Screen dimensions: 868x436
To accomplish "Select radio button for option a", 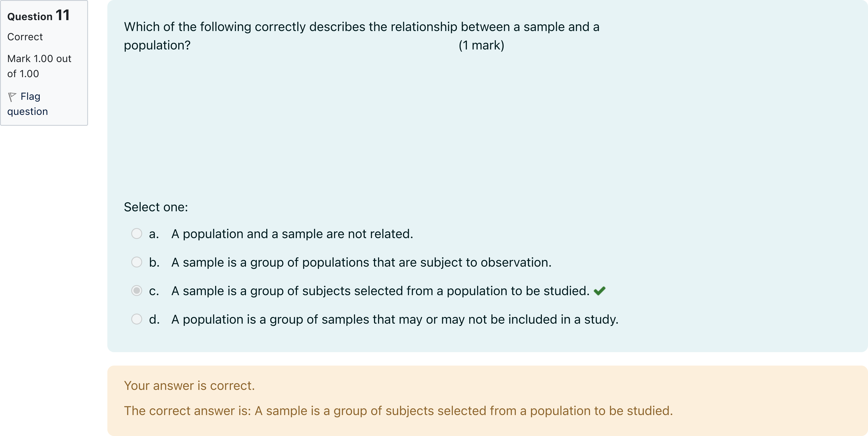I will click(x=136, y=234).
